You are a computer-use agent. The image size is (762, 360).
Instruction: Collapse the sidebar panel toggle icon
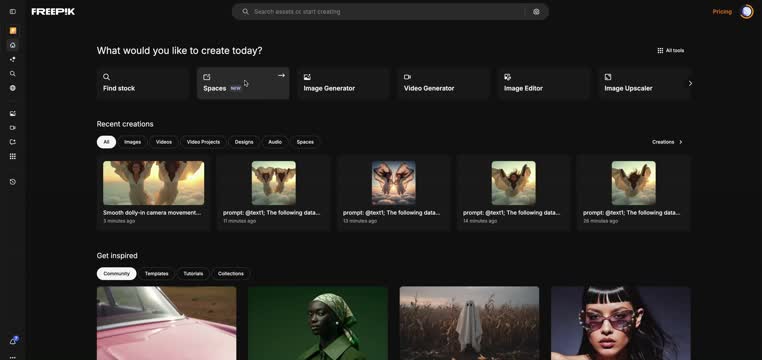13,12
